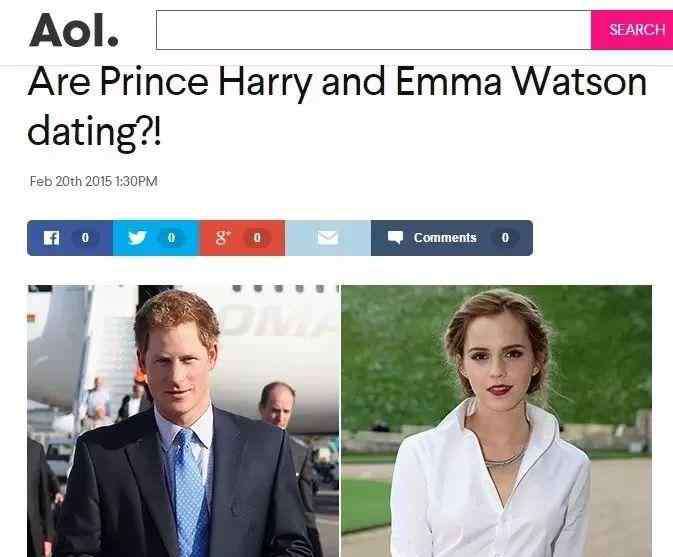This screenshot has height=557, width=673.
Task: Click the Aol. logo
Action: coord(74,30)
